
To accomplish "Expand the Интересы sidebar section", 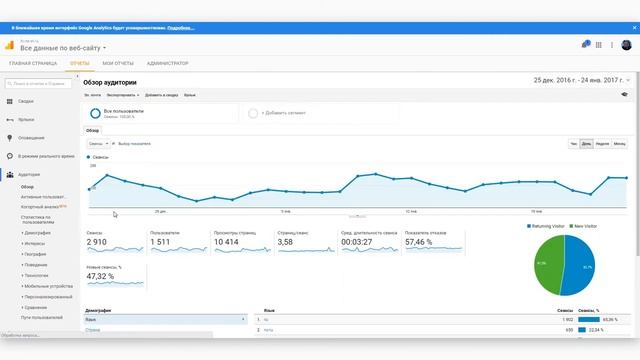I will click(33, 243).
